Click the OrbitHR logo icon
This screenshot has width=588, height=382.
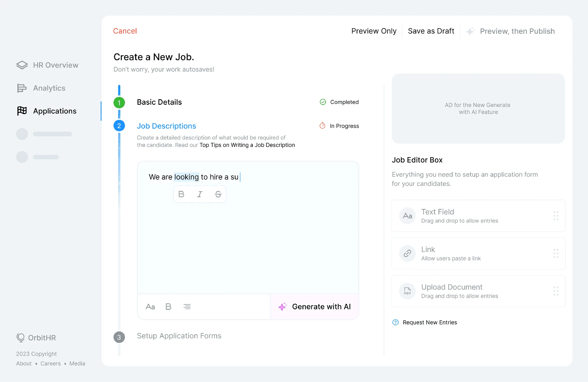[x=21, y=338]
